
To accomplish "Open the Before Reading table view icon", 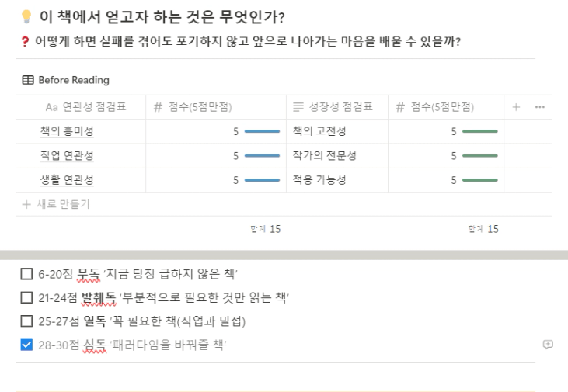I will tap(28, 80).
